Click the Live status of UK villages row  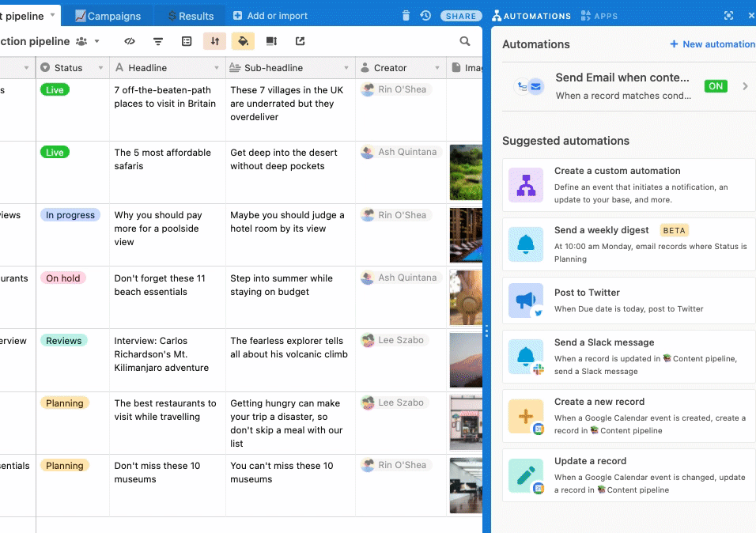point(55,89)
